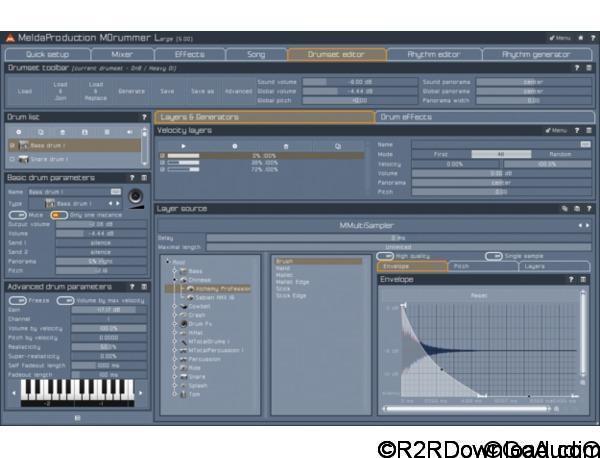600x458 pixels.
Task: Switch to Rhythm editor tab
Action: (434, 54)
